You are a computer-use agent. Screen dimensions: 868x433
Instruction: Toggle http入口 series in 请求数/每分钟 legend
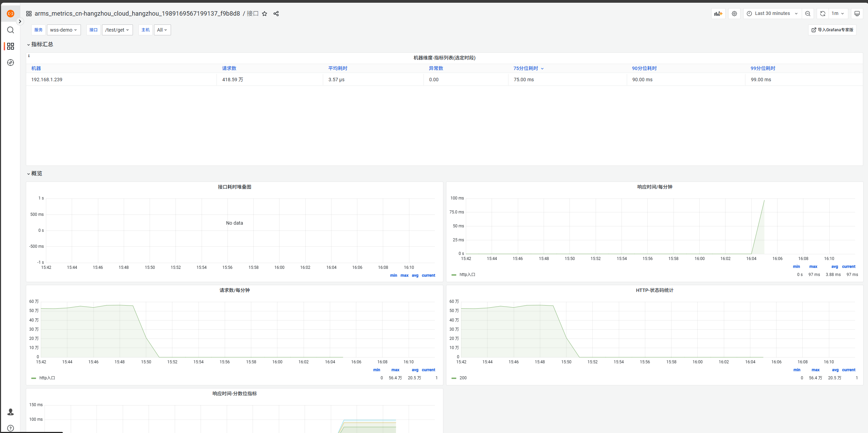47,378
